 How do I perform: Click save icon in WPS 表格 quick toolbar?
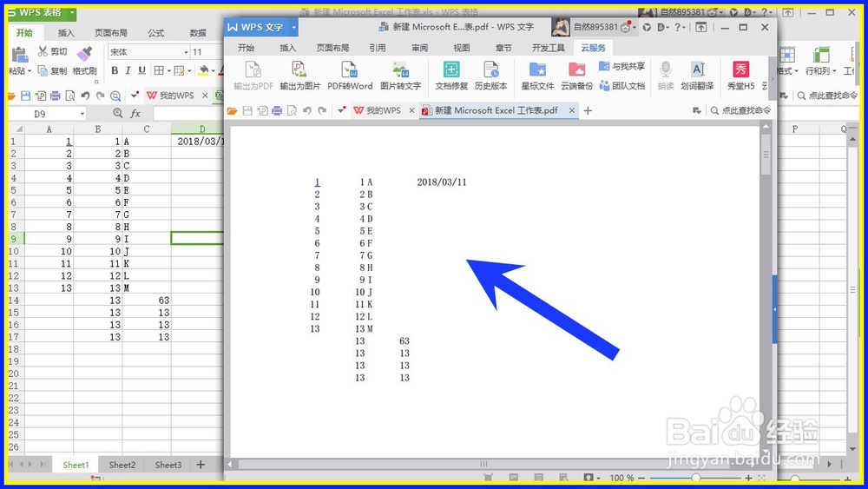click(25, 96)
